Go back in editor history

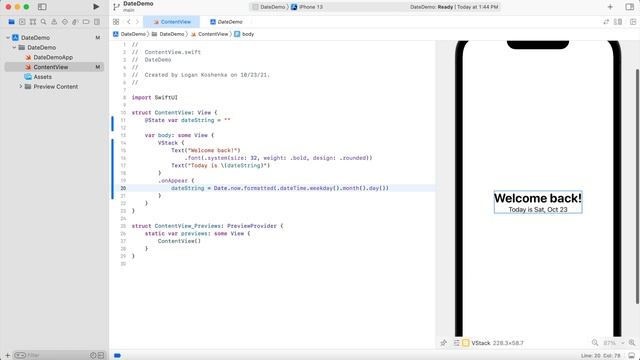[x=129, y=22]
